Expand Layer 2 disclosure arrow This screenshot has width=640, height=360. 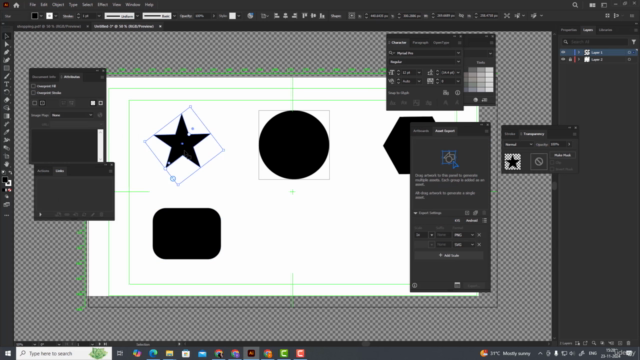[579, 60]
